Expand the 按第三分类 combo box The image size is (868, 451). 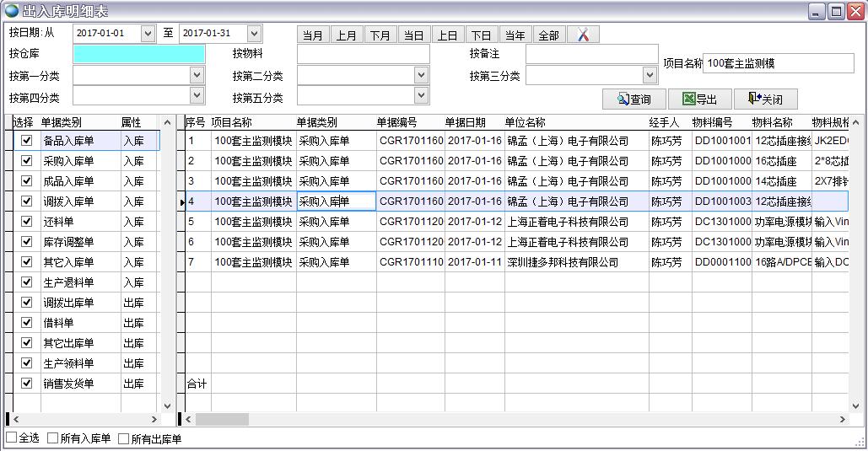pos(650,75)
